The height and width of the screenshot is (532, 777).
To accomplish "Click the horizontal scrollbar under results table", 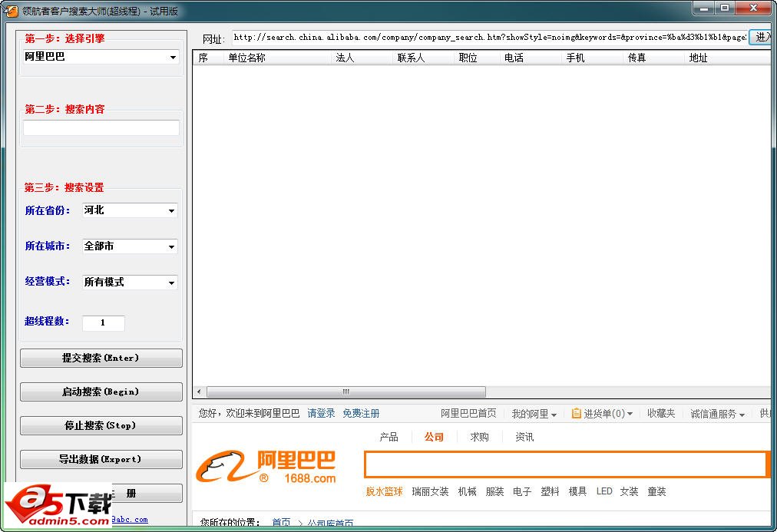I will click(346, 392).
